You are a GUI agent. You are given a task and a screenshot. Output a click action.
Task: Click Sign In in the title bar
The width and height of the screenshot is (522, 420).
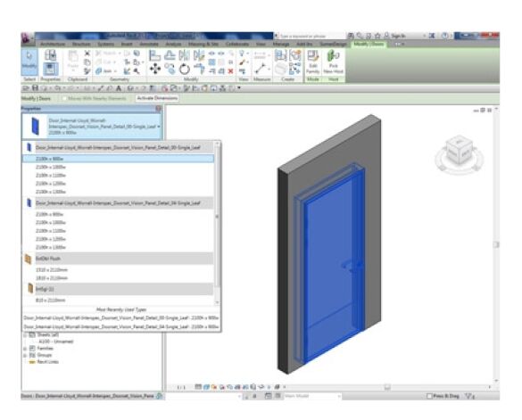click(398, 36)
